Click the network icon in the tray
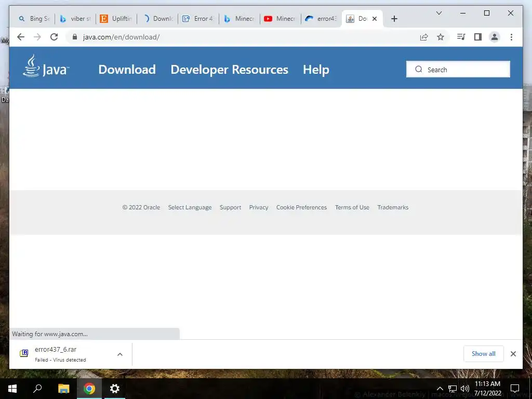 pos(453,389)
